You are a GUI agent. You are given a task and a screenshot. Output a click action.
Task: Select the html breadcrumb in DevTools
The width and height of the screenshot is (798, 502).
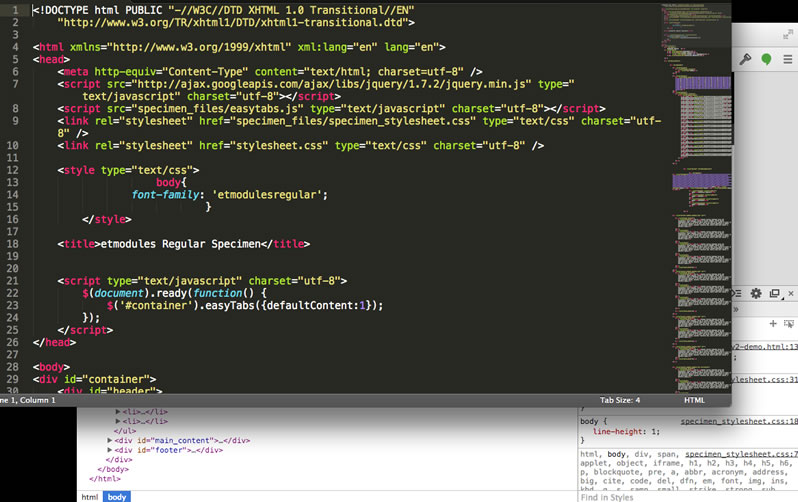pos(90,497)
